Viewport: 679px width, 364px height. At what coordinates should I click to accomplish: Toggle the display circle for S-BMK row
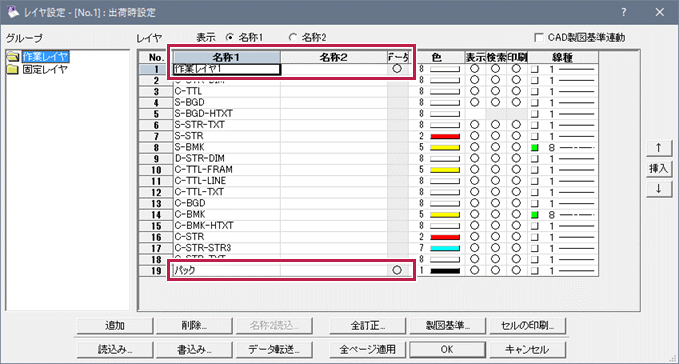pos(475,147)
